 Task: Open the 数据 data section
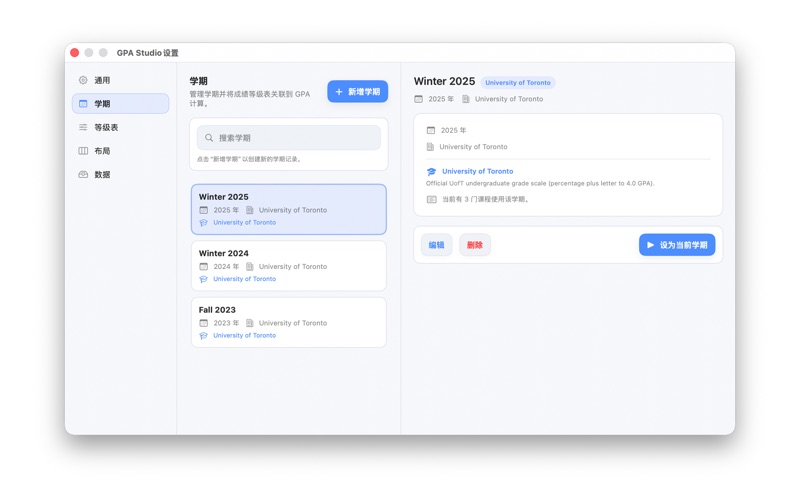tap(120, 174)
